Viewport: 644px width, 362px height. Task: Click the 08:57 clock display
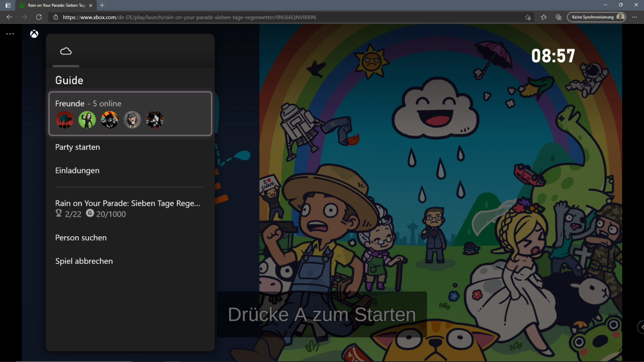(x=553, y=56)
